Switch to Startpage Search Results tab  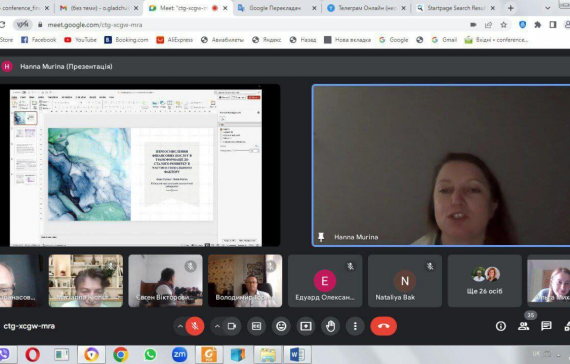tap(456, 8)
